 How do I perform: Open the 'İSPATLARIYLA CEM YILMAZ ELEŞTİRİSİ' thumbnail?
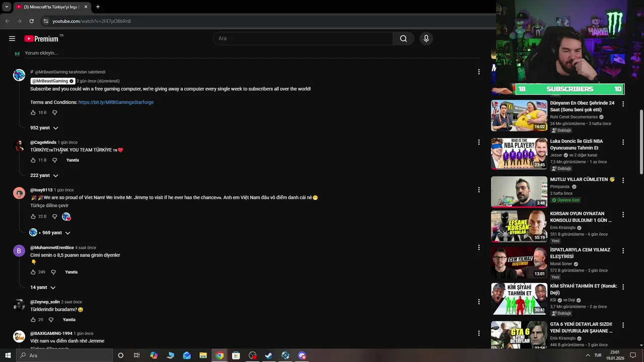click(519, 262)
